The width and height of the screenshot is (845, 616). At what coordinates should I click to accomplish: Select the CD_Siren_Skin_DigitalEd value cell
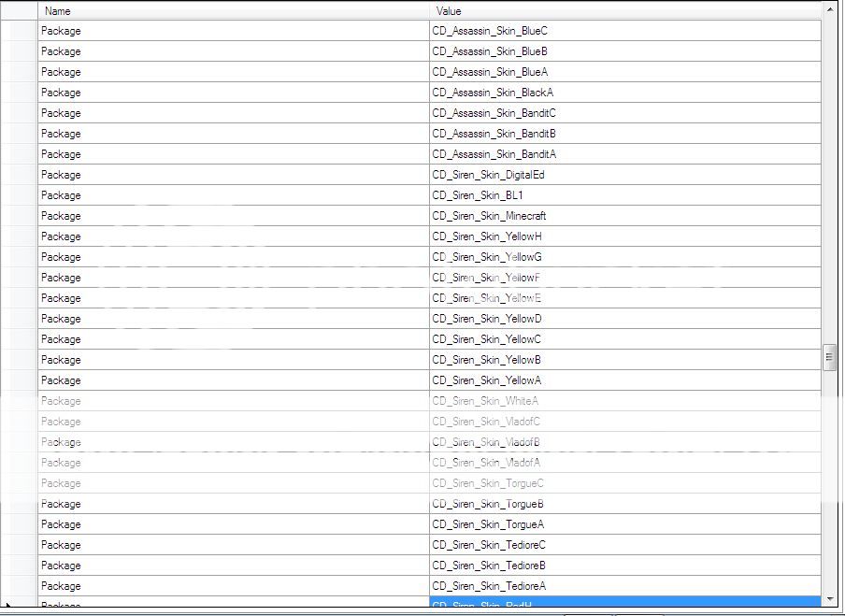(624, 175)
